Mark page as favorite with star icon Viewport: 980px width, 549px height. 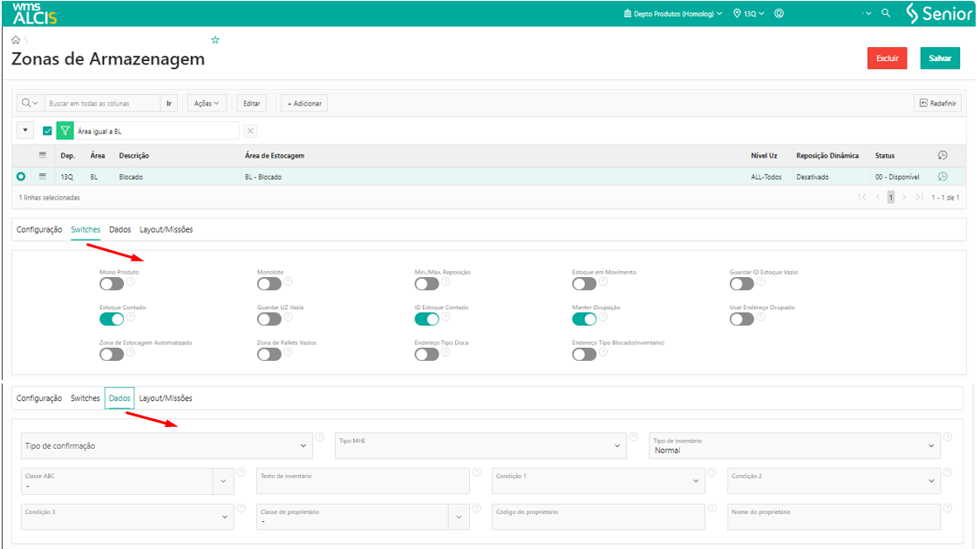215,40
